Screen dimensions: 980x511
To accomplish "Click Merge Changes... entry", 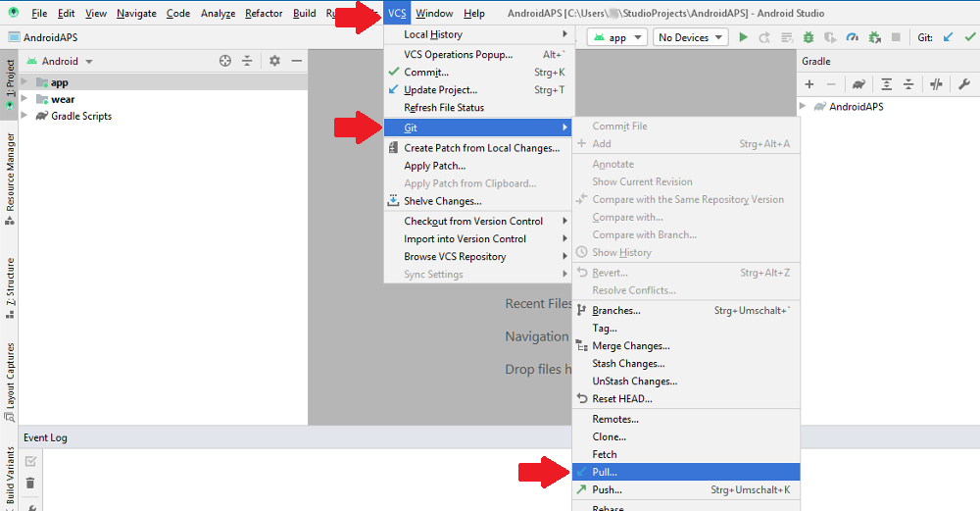I will click(x=686, y=346).
